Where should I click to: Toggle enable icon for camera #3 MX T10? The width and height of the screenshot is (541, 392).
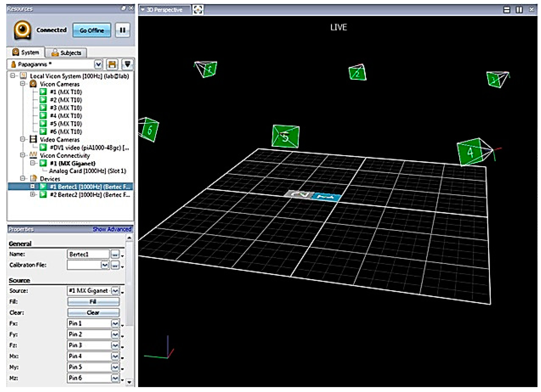[43, 108]
